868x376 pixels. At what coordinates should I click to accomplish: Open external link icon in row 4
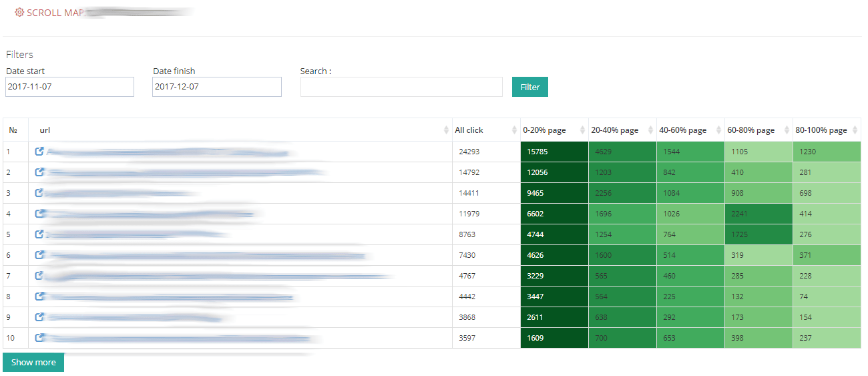[39, 214]
